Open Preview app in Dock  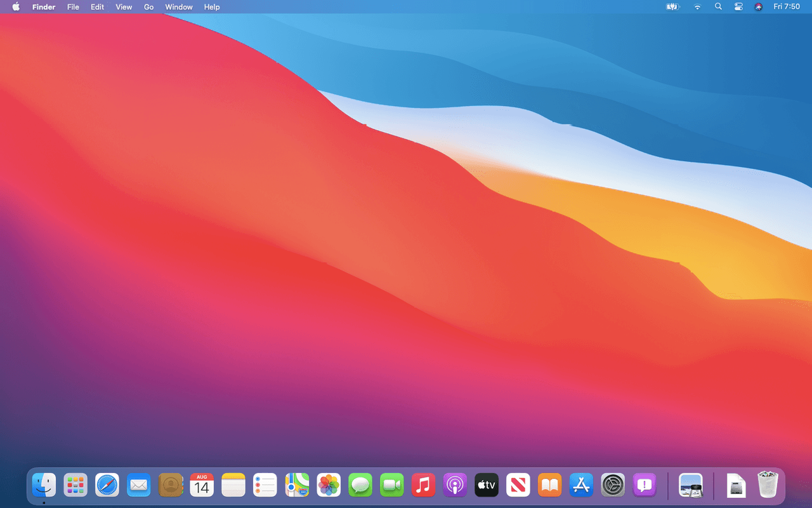(x=691, y=486)
